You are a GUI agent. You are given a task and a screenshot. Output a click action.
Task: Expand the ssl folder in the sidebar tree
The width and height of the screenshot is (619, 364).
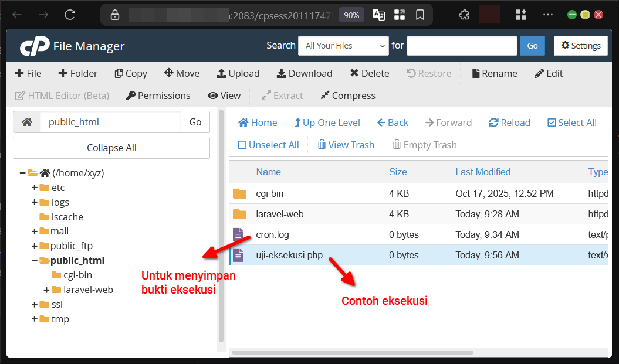(34, 304)
